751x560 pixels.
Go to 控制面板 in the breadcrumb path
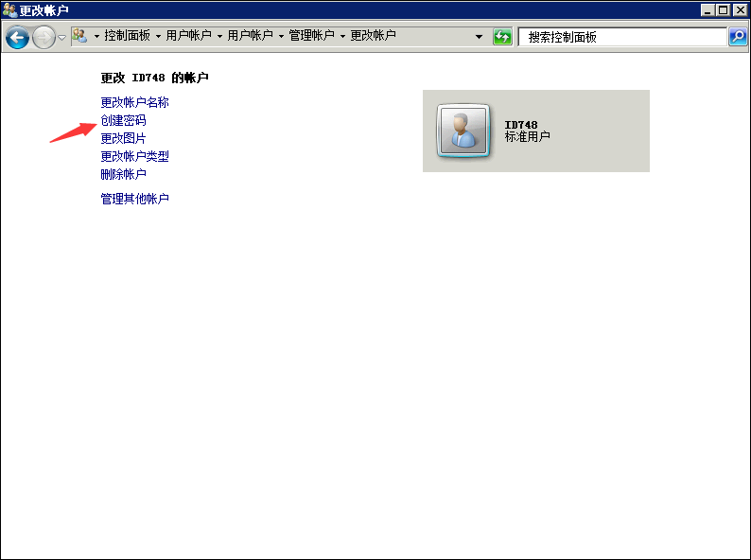127,36
